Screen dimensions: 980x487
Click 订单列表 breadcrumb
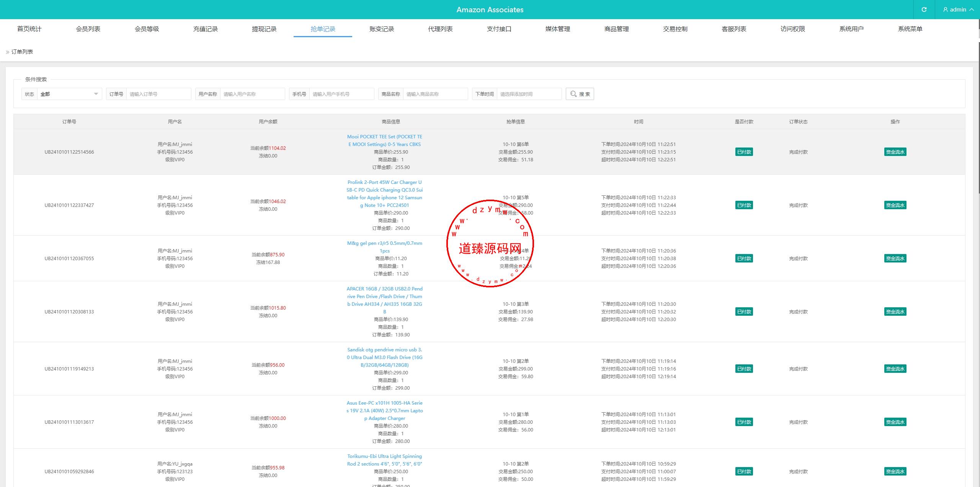click(22, 52)
